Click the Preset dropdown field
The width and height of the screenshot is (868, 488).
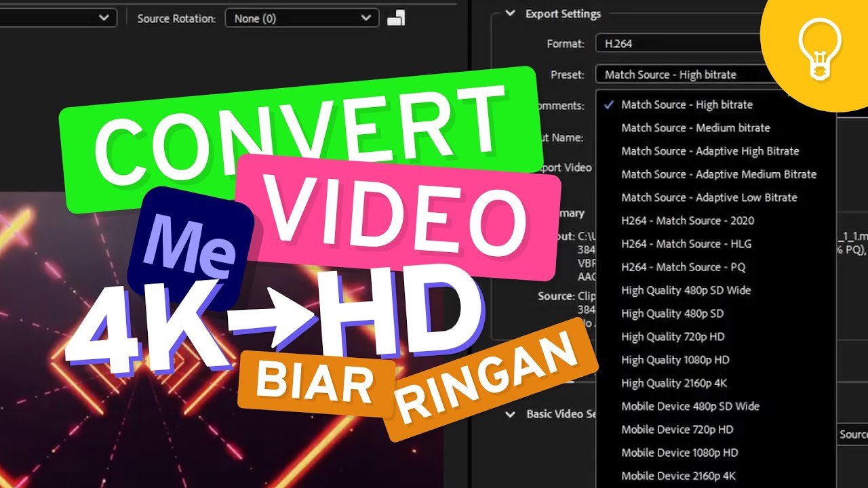coord(684,75)
